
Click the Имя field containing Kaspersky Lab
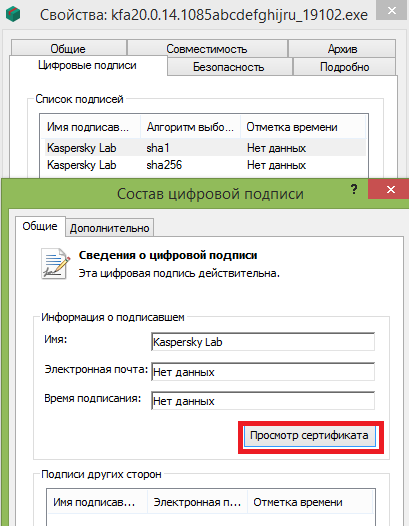pyautogui.click(x=263, y=342)
